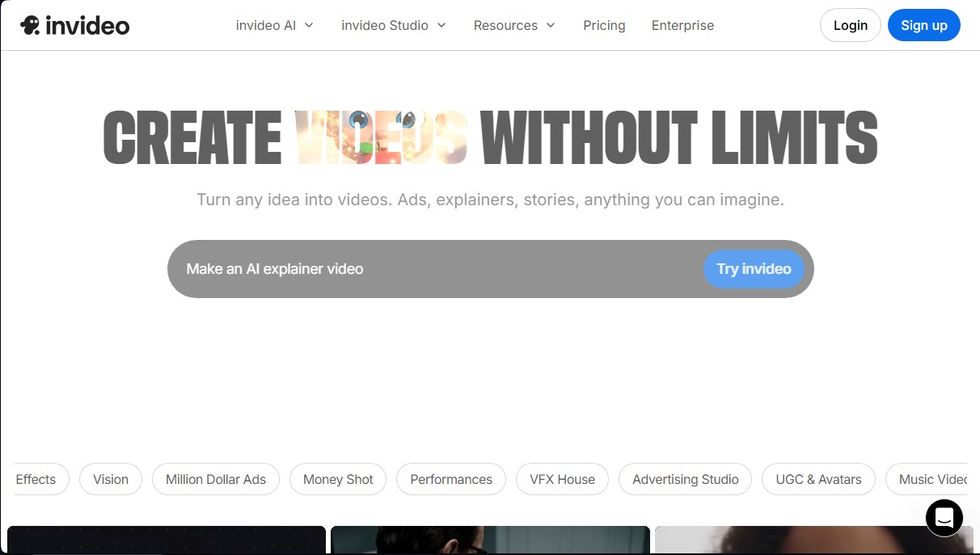Open the light-colored curly hair video thumbnail
This screenshot has width=980, height=555.
(813, 540)
